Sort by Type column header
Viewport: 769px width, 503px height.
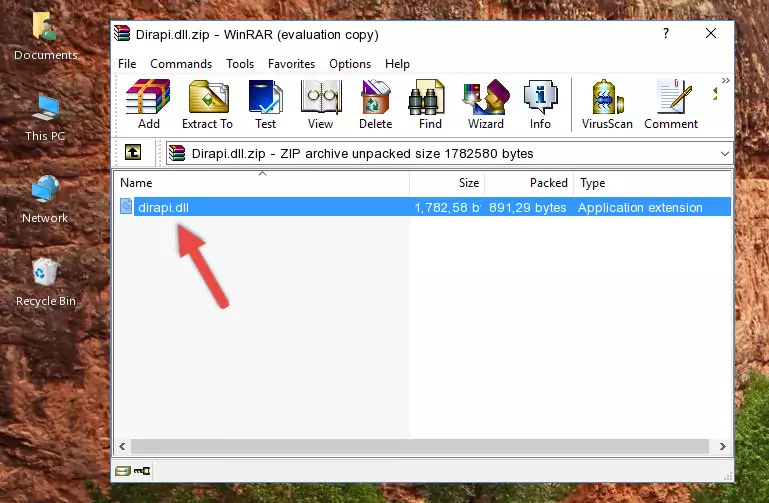point(652,183)
